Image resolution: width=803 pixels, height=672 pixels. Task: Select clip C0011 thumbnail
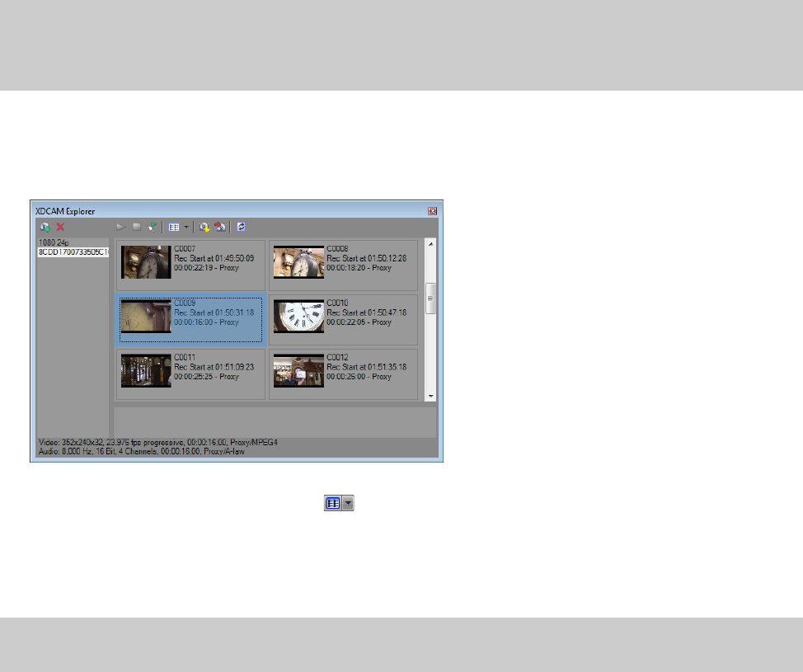[x=146, y=371]
